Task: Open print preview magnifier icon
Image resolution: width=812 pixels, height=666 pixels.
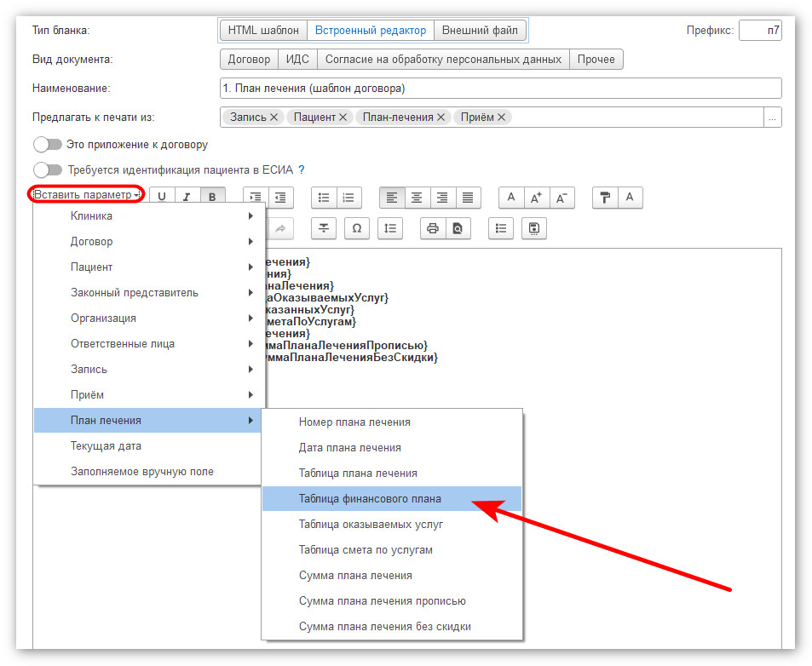Action: click(x=458, y=228)
